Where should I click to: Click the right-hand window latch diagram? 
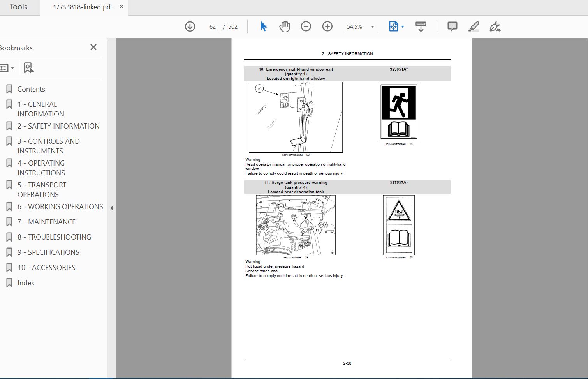tap(296, 117)
